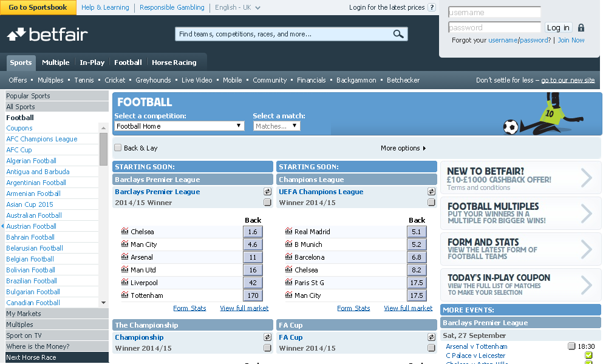Open Liverpool graph icon
Viewport: 603px width, 364px height.
(x=124, y=281)
